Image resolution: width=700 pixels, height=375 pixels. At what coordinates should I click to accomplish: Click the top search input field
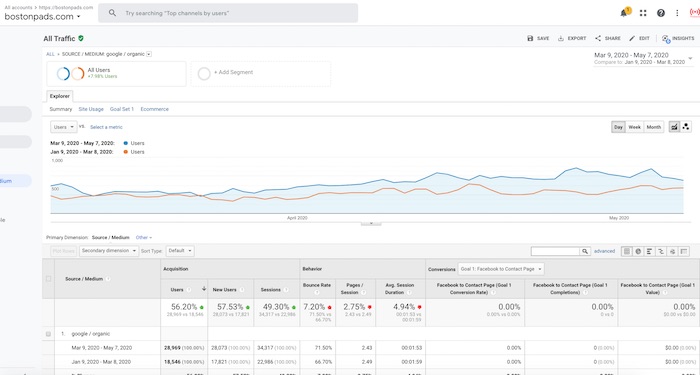[228, 13]
